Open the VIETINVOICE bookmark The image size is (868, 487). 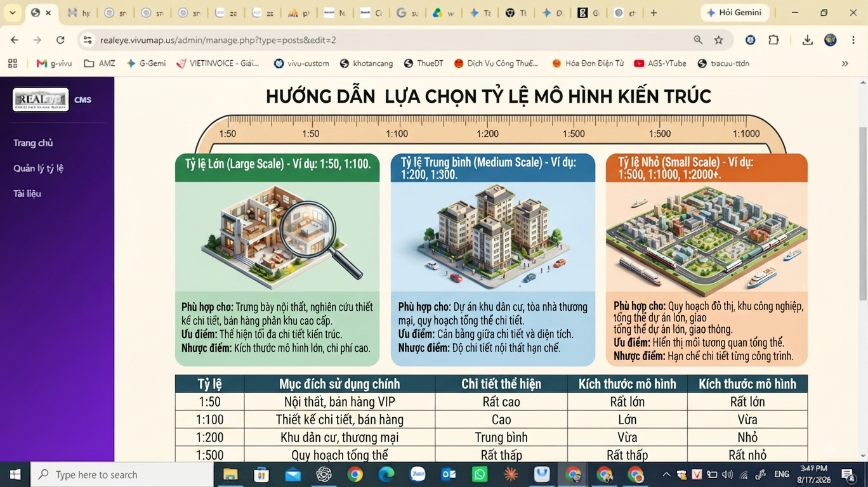click(x=218, y=63)
